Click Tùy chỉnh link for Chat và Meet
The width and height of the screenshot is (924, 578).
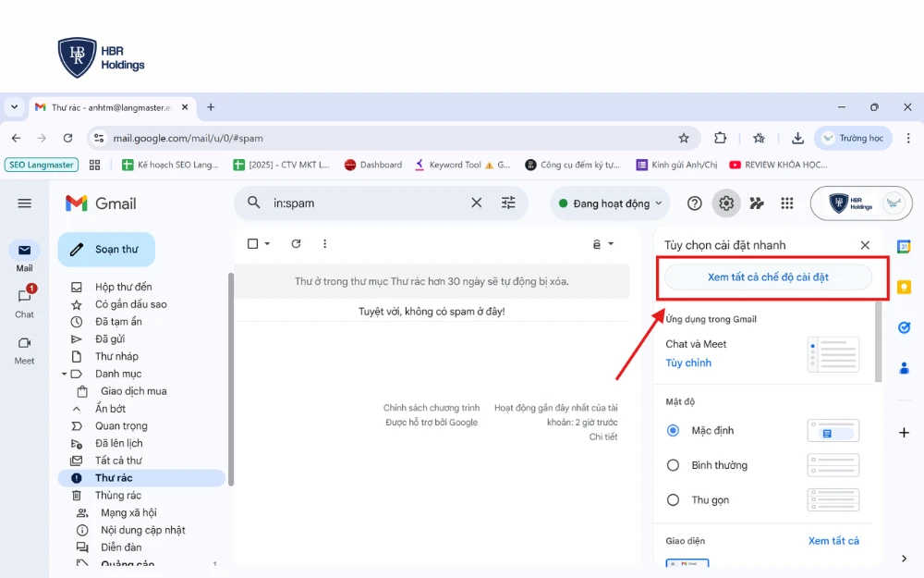pos(688,363)
